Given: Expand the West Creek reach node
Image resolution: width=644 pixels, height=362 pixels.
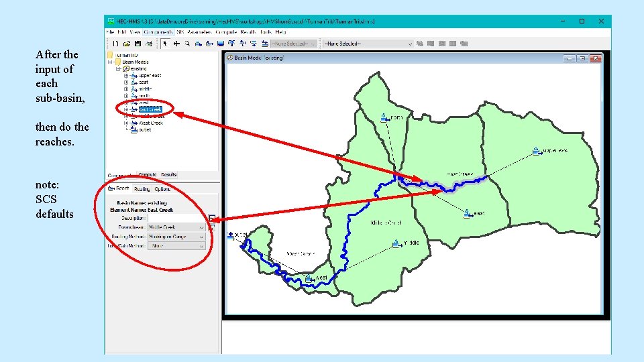Looking at the screenshot, I should pyautogui.click(x=126, y=123).
